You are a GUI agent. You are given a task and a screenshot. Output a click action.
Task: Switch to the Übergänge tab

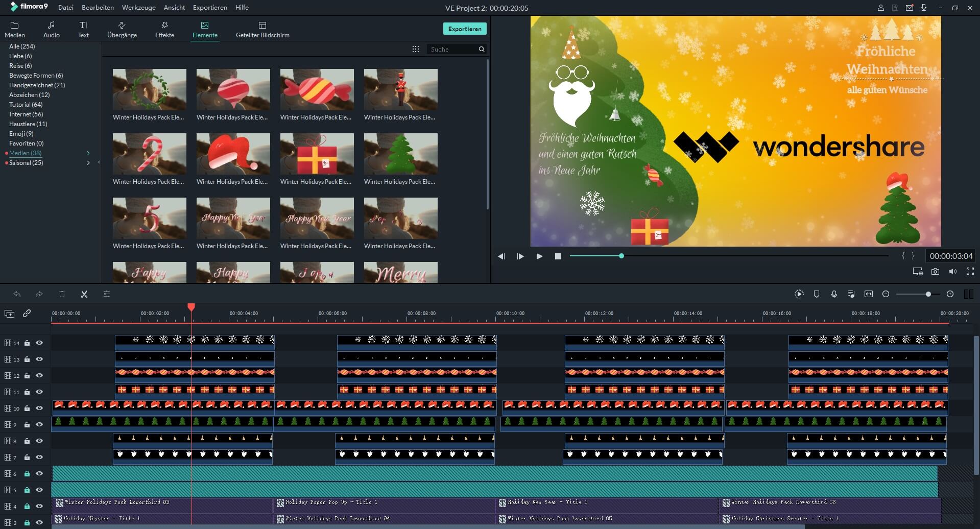click(x=122, y=30)
